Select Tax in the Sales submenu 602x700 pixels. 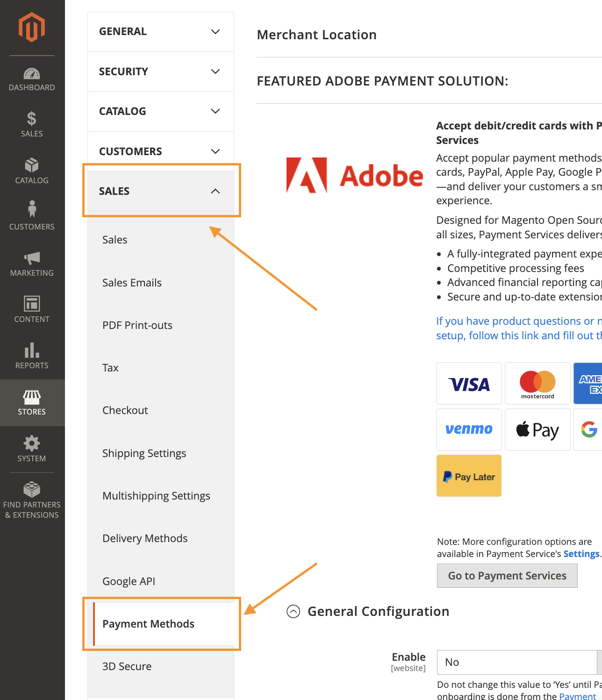[x=110, y=367]
